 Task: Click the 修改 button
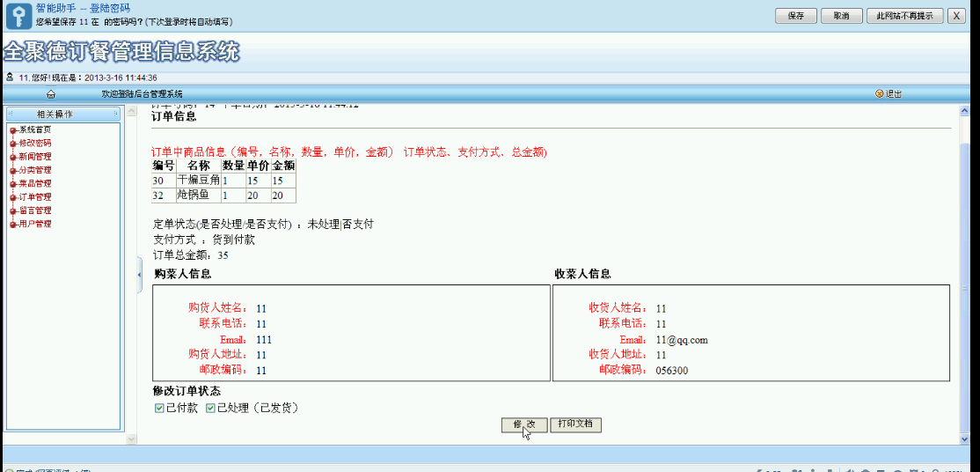tap(524, 424)
